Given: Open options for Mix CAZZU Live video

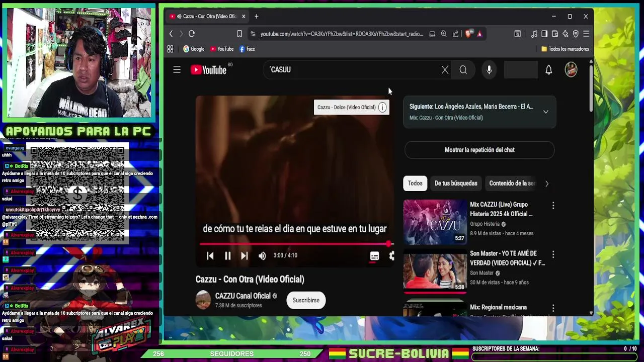Looking at the screenshot, I should pyautogui.click(x=553, y=206).
